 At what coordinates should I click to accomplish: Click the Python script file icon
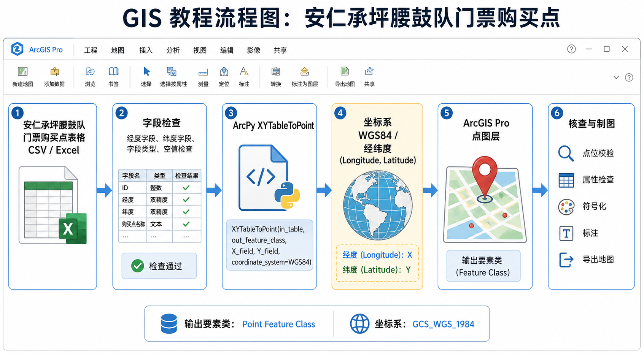point(269,177)
